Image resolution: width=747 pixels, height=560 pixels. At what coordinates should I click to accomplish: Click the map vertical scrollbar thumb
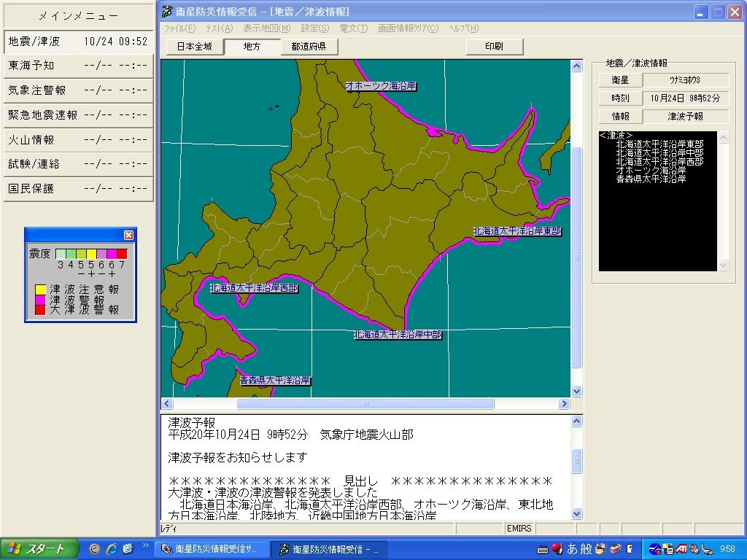576,257
